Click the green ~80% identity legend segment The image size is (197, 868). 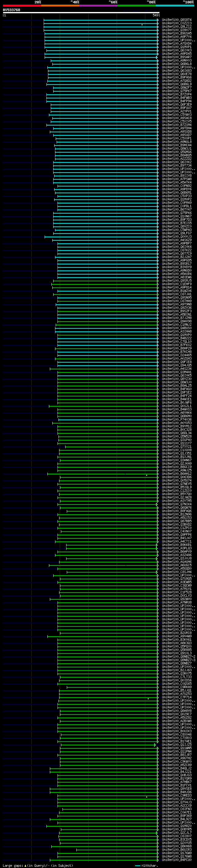point(137,6)
